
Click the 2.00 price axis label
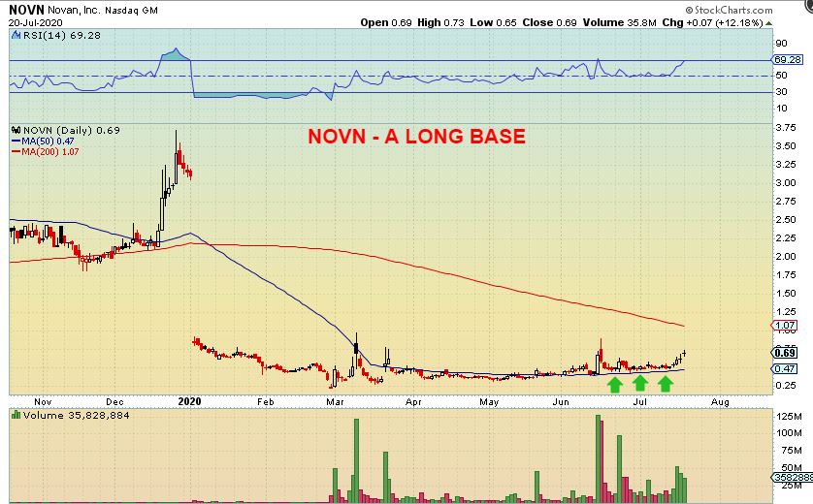(786, 257)
